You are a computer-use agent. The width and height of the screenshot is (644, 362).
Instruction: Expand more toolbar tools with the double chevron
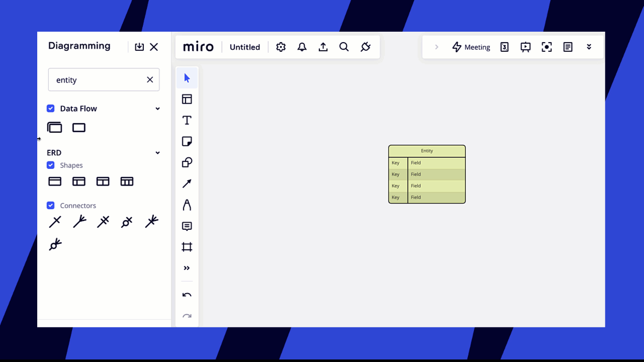click(x=187, y=268)
